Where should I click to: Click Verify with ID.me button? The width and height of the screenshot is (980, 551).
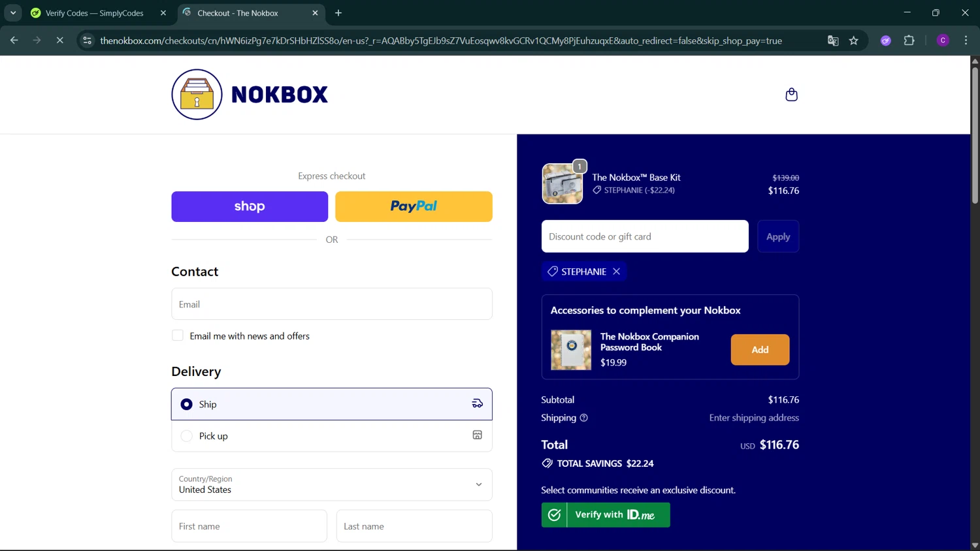606,514
